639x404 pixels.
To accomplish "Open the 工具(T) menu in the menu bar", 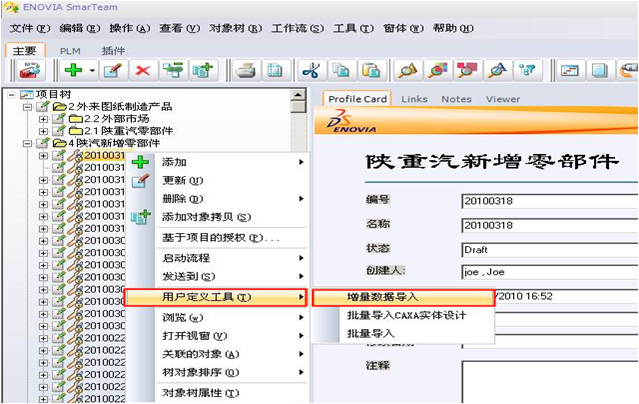I will (353, 29).
